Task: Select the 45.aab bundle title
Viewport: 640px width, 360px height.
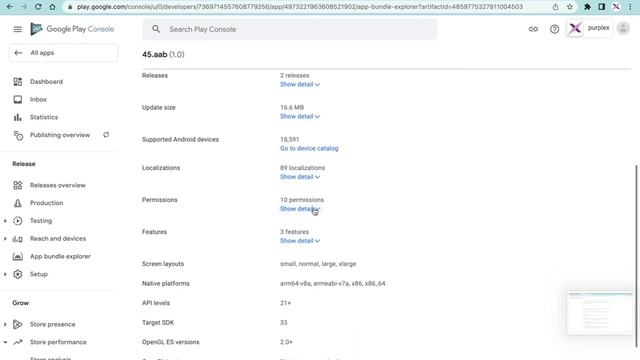Action: (x=155, y=54)
